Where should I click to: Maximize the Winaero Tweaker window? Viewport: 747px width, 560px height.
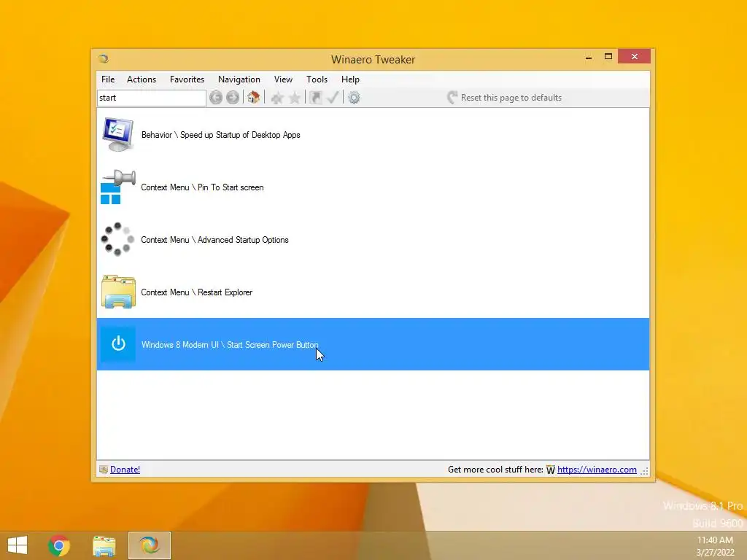(608, 57)
